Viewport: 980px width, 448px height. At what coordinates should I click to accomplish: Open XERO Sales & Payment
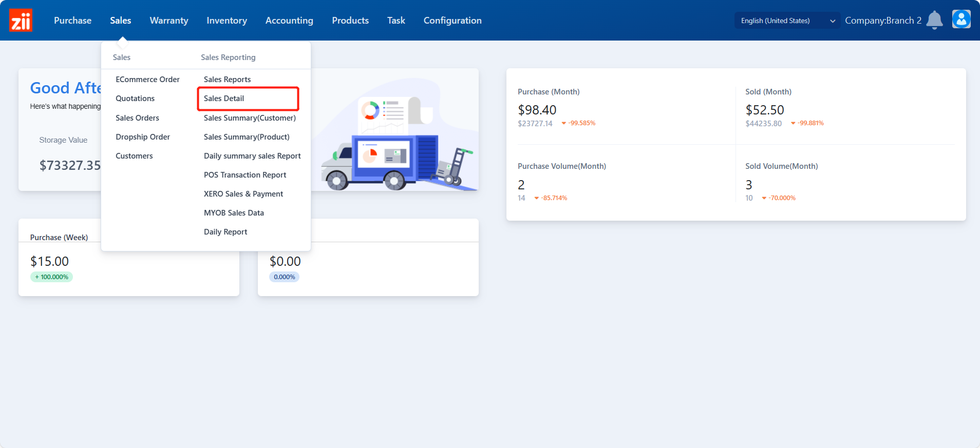pyautogui.click(x=243, y=194)
